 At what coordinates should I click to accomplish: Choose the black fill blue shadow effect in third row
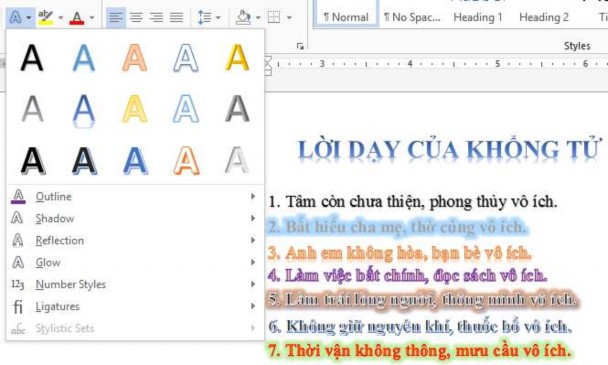tap(84, 161)
